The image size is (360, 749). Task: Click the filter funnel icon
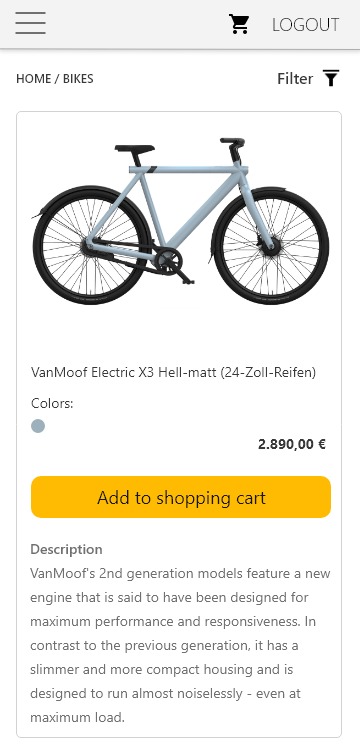tap(331, 78)
